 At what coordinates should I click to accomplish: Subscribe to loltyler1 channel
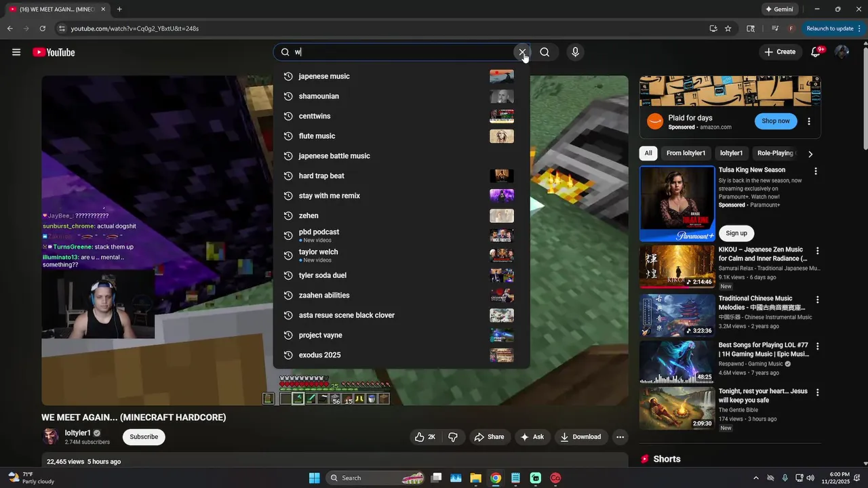(x=144, y=437)
